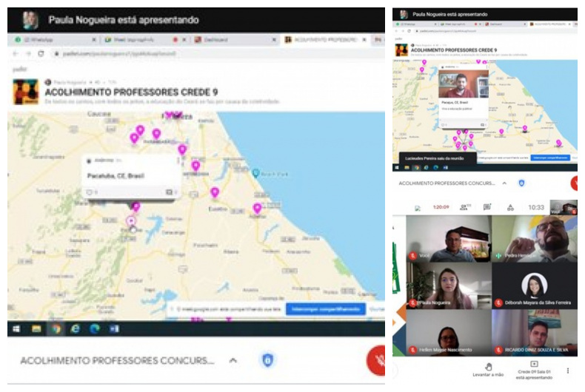Screen dimensions: 585x392
Task: Click the Beach Park marker on the map
Action: point(256,173)
